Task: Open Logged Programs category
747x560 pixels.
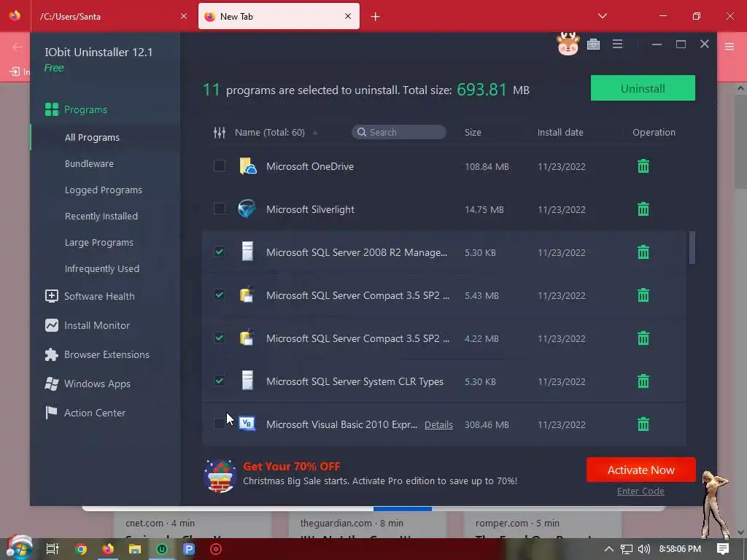Action: click(104, 190)
